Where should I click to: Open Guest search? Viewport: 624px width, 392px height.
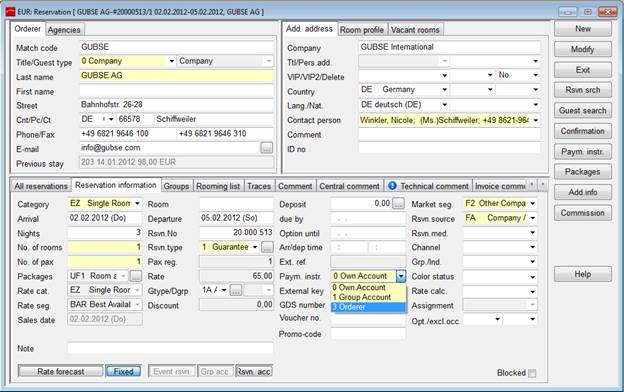(583, 110)
